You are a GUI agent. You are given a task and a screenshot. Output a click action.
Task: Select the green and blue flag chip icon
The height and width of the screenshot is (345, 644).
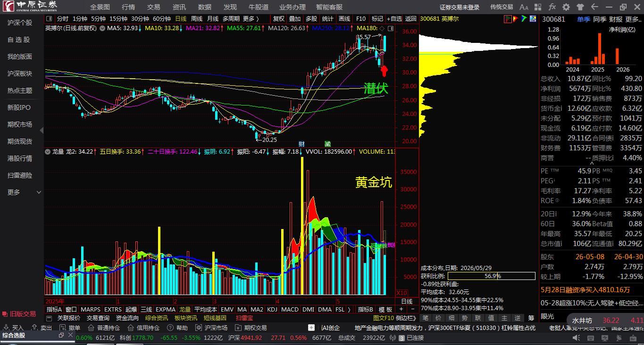(524, 19)
